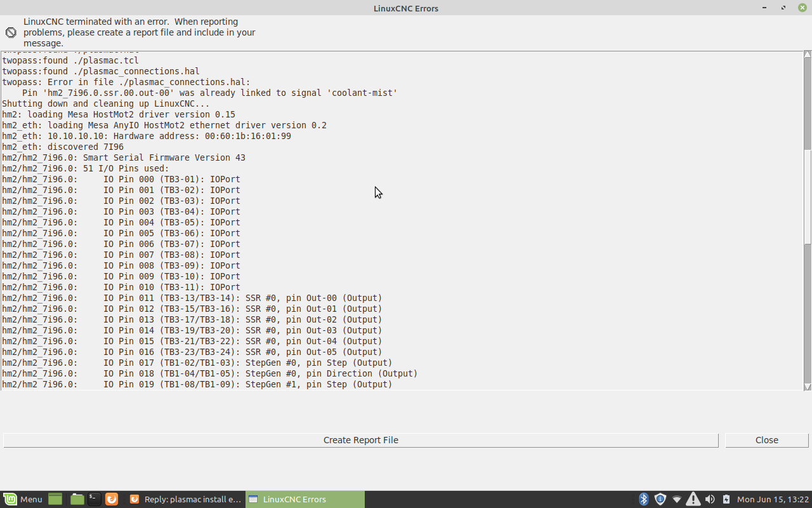Select the LinuxCNC Errors taskbar entry
This screenshot has height=508, width=812.
pos(305,499)
